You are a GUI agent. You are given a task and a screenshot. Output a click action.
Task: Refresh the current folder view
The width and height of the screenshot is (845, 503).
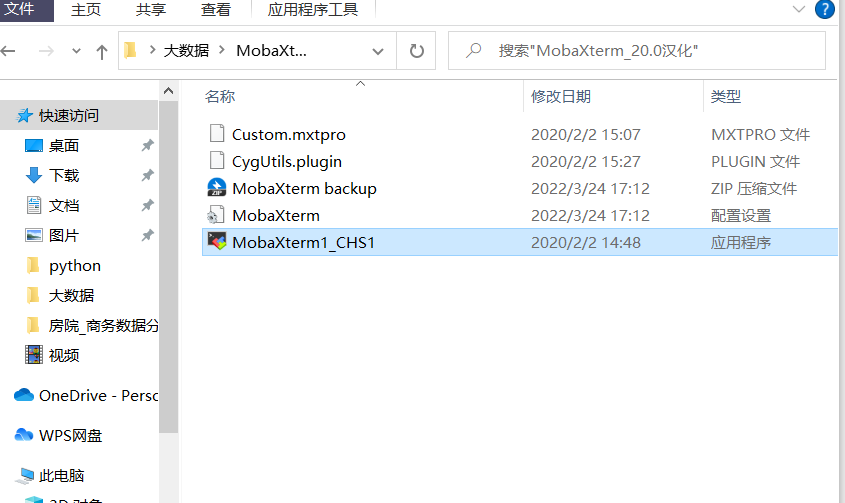tap(417, 51)
